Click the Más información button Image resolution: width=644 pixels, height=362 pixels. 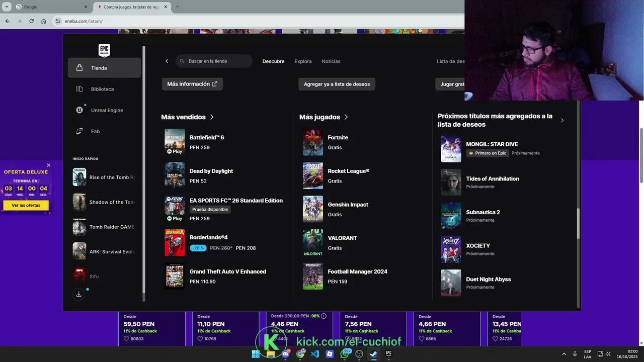(192, 84)
